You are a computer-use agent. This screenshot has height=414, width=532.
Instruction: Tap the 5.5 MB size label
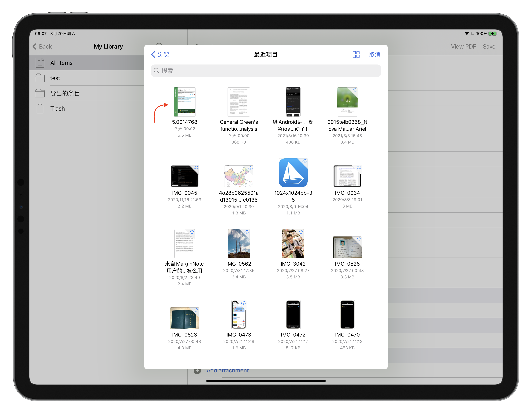coord(184,135)
